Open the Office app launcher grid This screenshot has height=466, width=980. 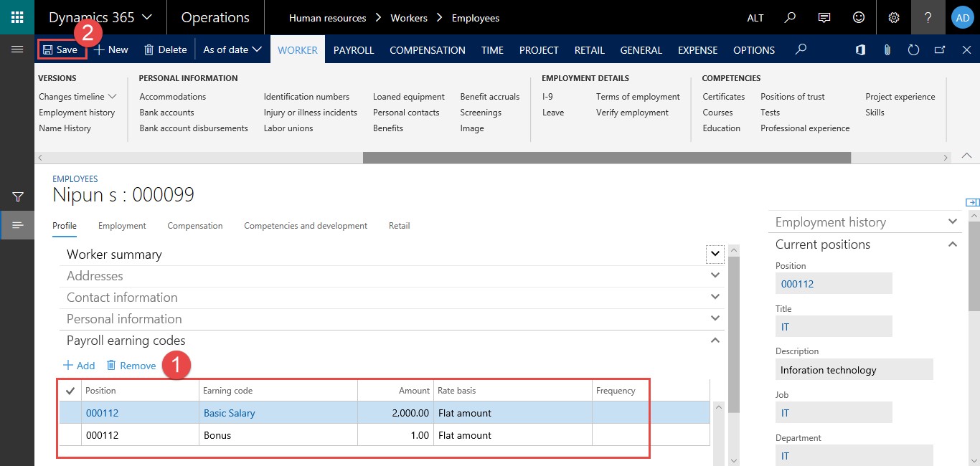pyautogui.click(x=16, y=17)
